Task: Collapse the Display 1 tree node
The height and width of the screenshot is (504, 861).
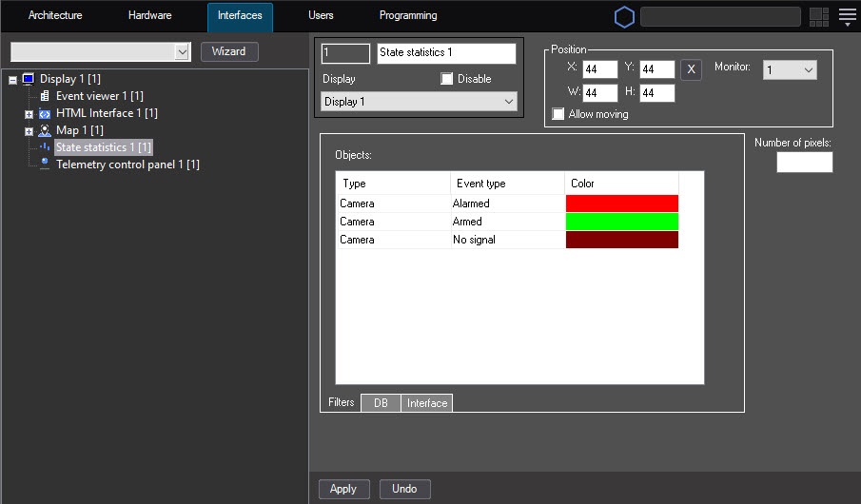Action: [x=13, y=80]
